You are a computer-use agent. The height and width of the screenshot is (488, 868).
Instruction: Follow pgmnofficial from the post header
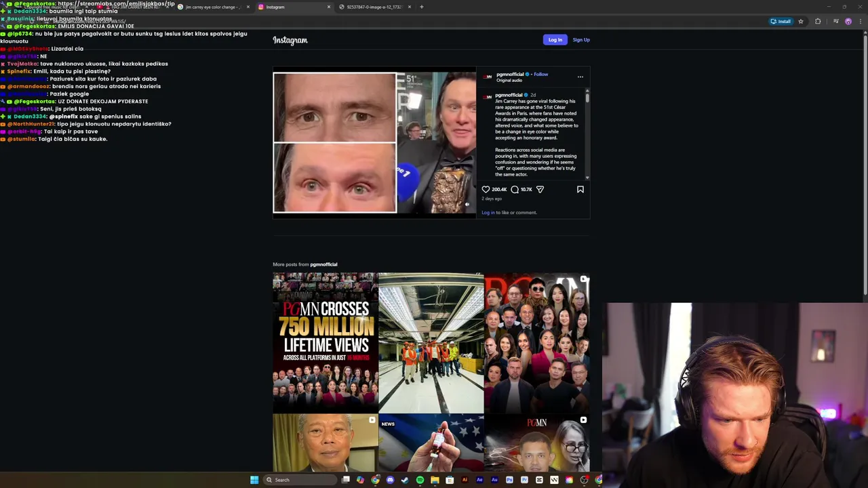[x=540, y=74]
